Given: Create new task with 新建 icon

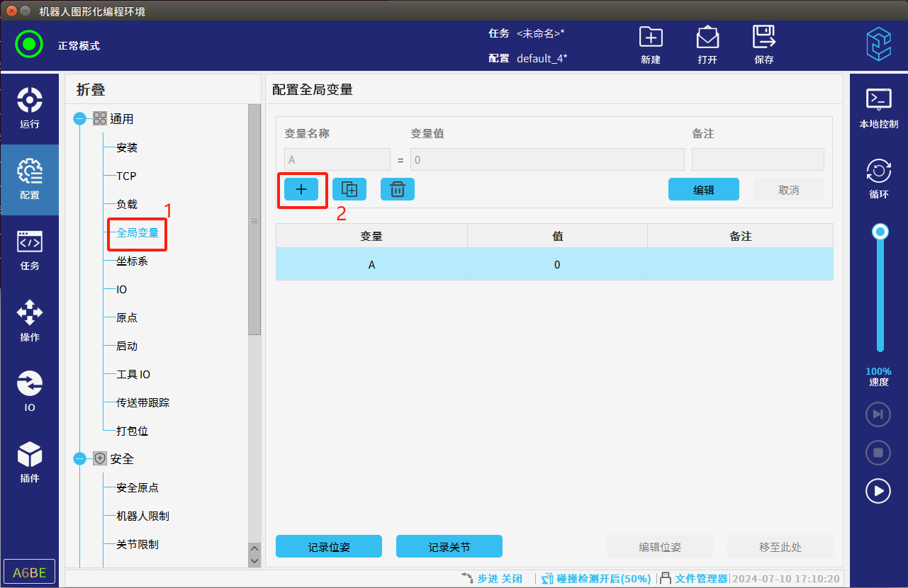Looking at the screenshot, I should (x=651, y=45).
